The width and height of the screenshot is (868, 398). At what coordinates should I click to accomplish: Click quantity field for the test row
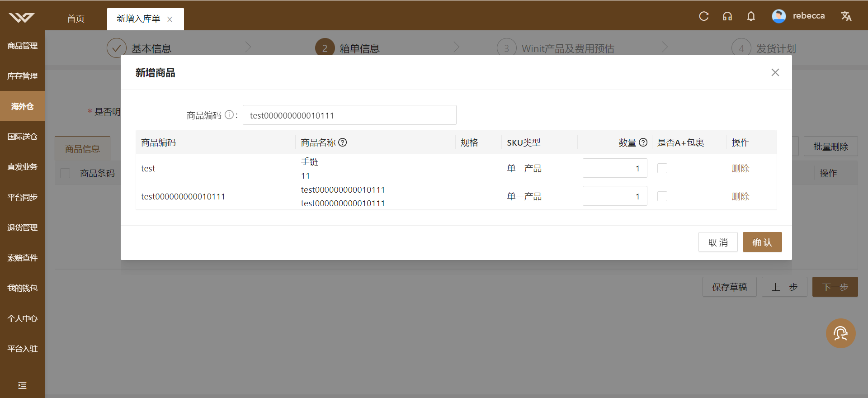coord(615,168)
